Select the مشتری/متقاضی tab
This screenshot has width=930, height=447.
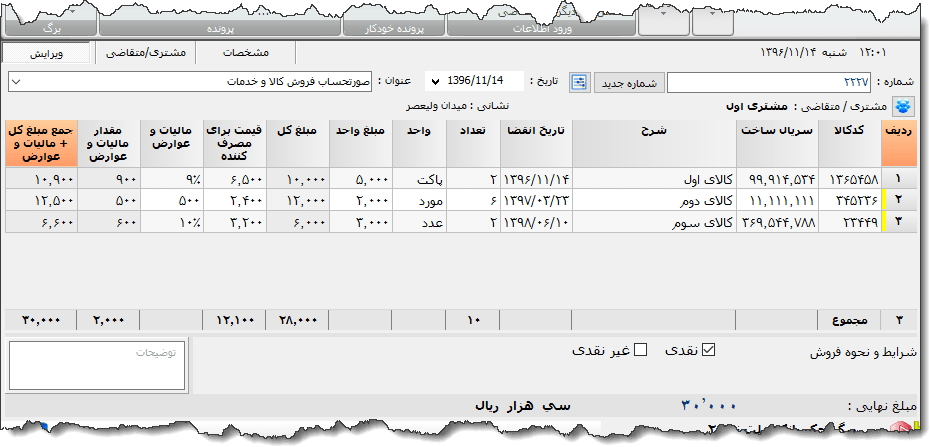(145, 52)
